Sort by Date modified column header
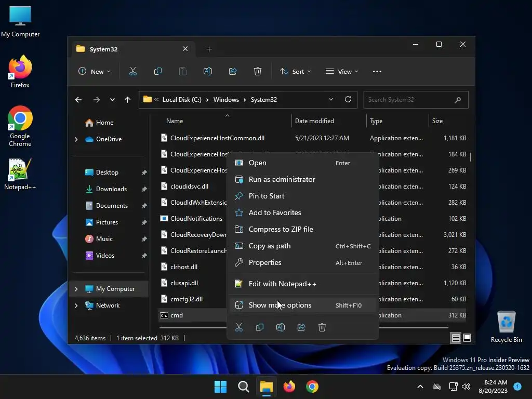The width and height of the screenshot is (532, 399). point(314,121)
